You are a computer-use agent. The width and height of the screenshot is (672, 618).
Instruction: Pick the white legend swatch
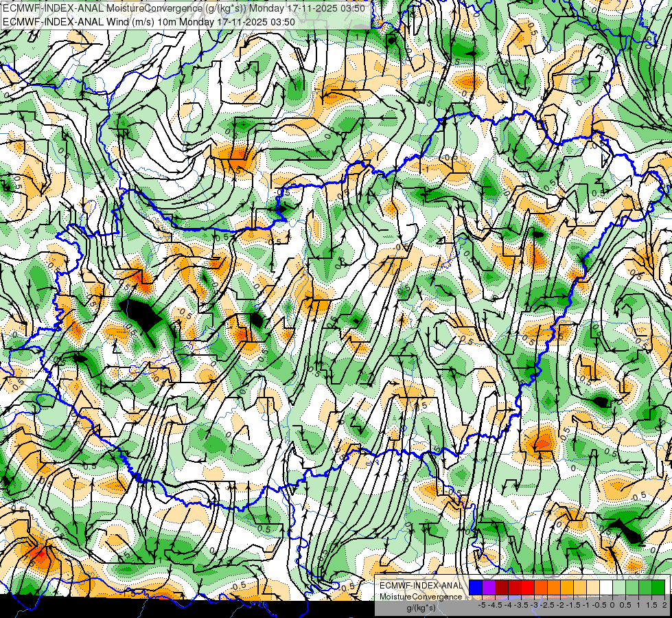click(x=606, y=587)
